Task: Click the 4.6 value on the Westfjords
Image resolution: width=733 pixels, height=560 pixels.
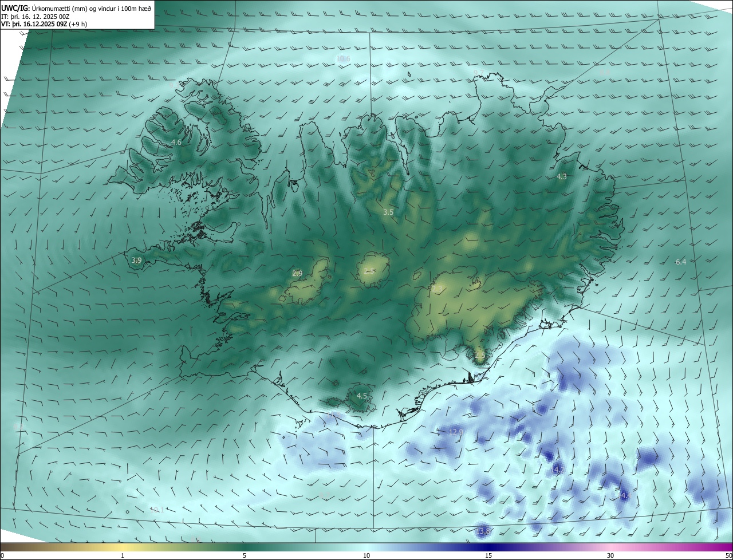Action: tap(176, 142)
